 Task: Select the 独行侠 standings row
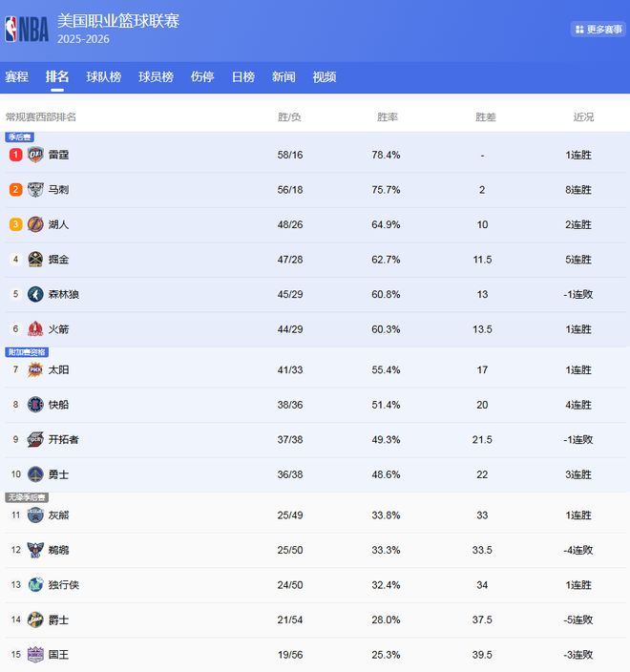[315, 585]
